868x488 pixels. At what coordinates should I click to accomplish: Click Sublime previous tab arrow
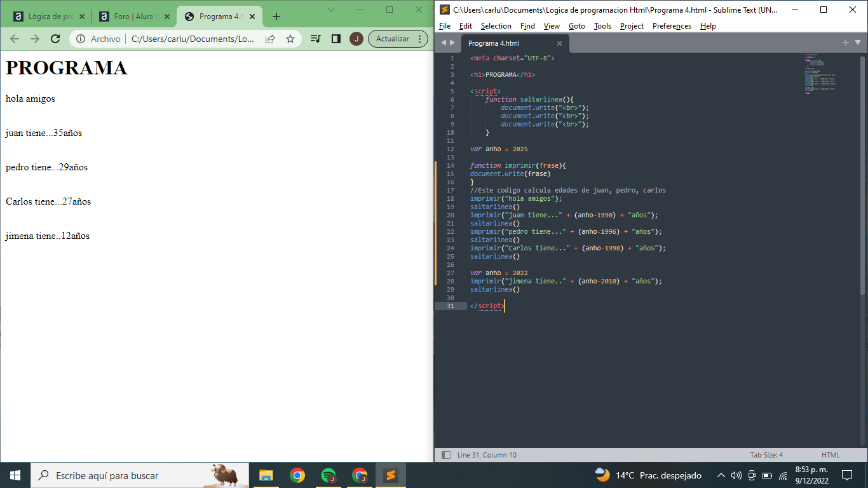point(444,43)
